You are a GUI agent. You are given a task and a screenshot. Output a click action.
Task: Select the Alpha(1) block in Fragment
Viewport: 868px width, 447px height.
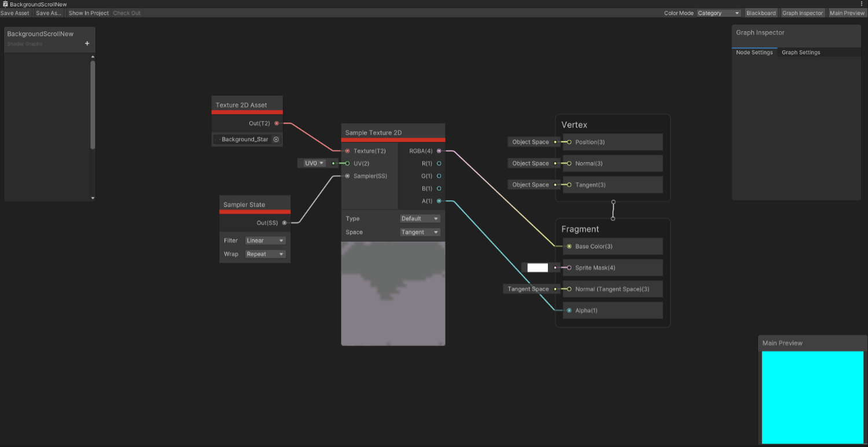click(613, 310)
